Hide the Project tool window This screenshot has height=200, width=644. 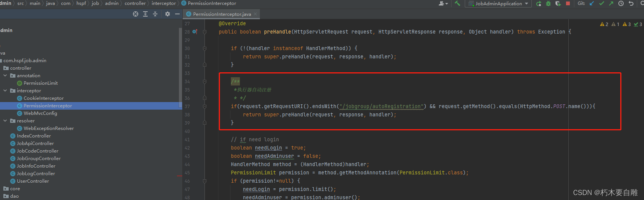click(x=177, y=14)
